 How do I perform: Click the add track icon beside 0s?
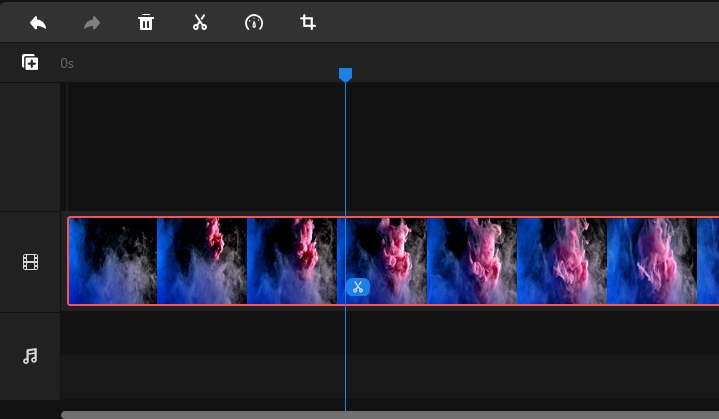(30, 63)
